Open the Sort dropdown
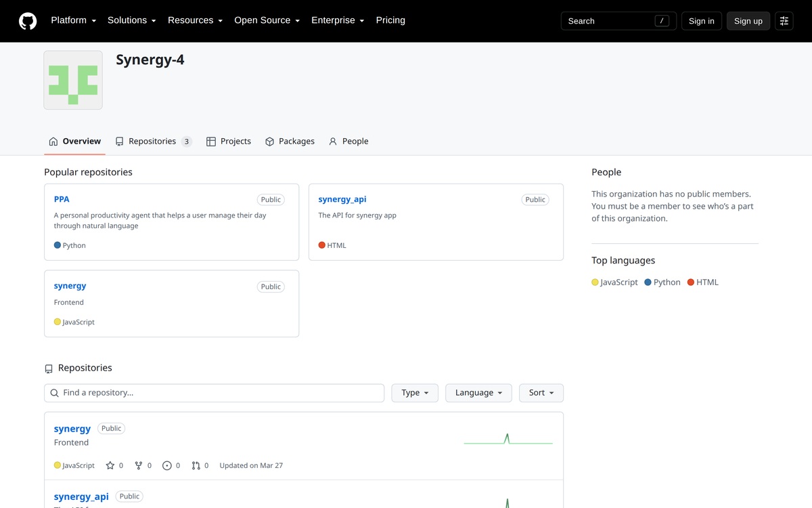The width and height of the screenshot is (812, 508). coord(541,393)
